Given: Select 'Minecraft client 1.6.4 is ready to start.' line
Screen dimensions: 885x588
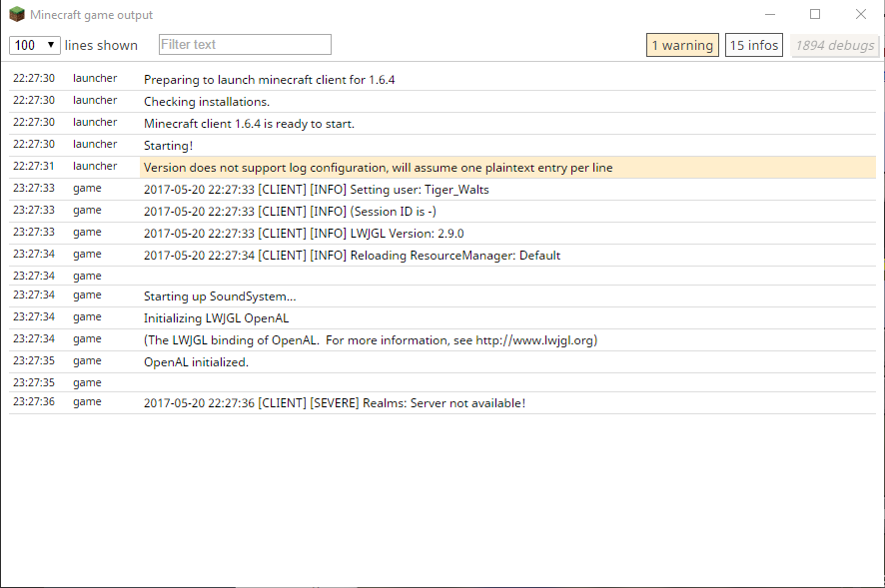Looking at the screenshot, I should 442,124.
